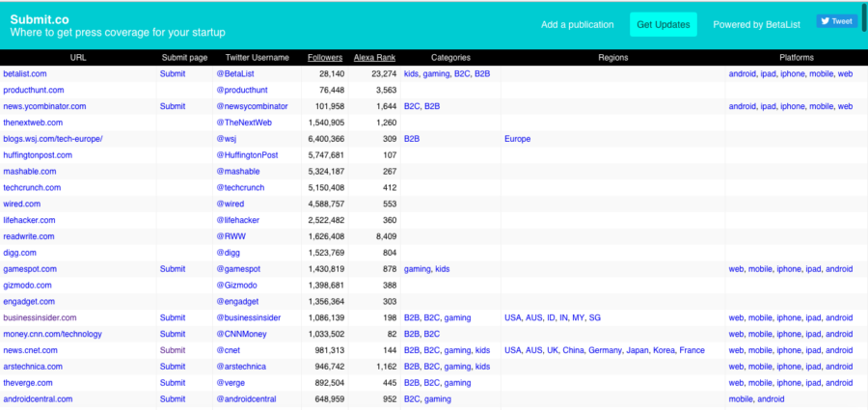The height and width of the screenshot is (410, 868).
Task: Open blogs.wsj.com/tech-europe/ link
Action: pos(53,139)
